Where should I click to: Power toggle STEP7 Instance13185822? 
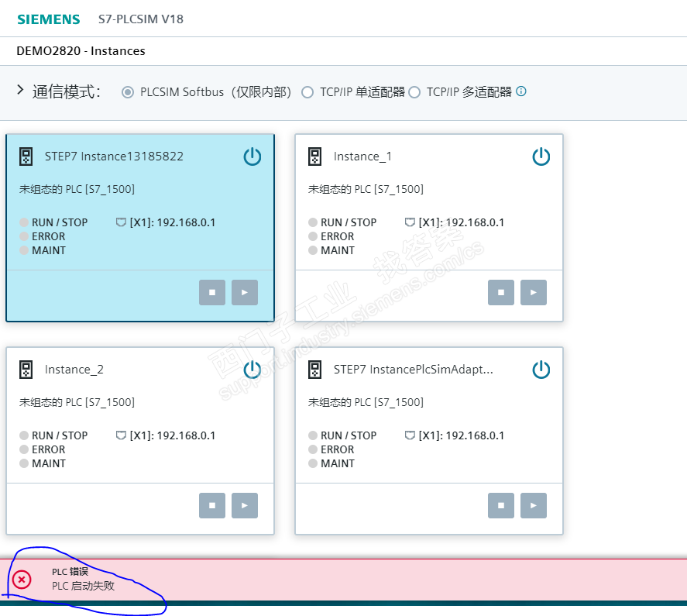[252, 157]
